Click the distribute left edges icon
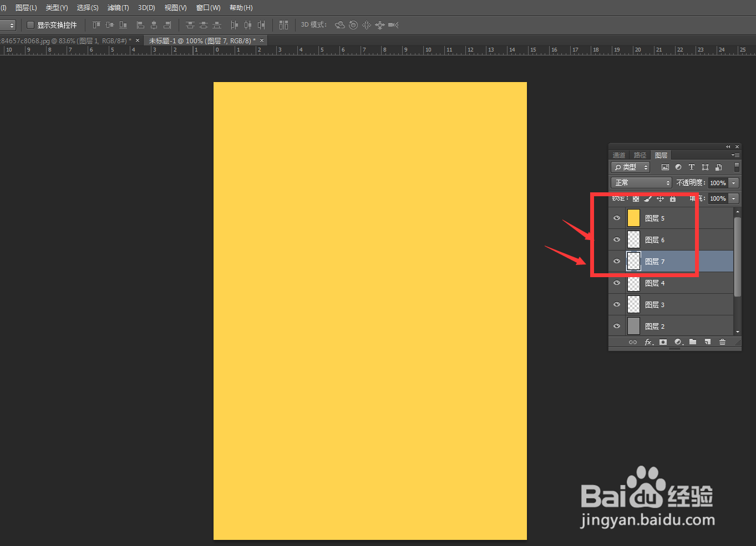This screenshot has width=756, height=546. pos(234,25)
